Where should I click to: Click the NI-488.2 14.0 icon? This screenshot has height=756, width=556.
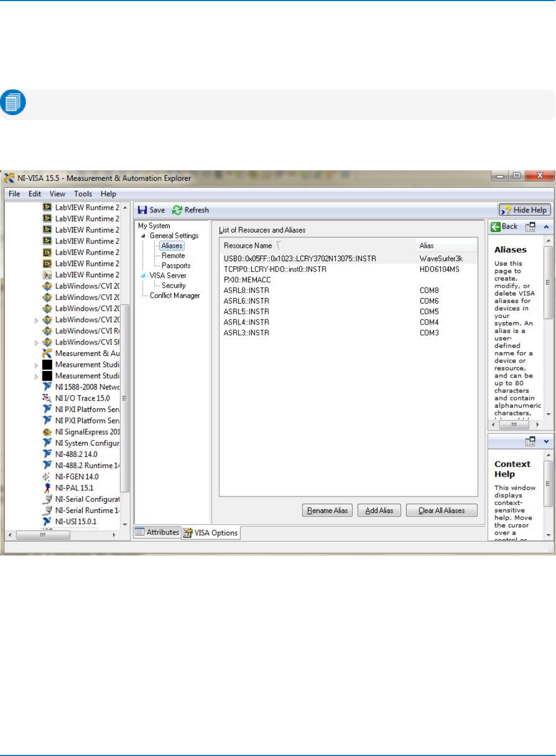click(47, 454)
